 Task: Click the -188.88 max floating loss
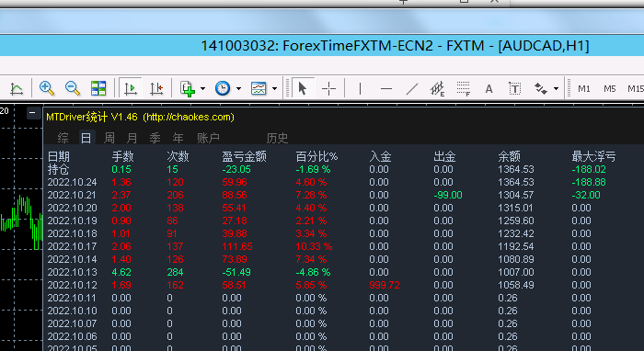[x=589, y=182]
